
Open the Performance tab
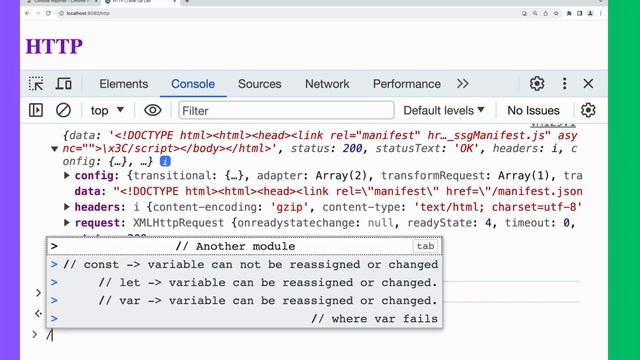pos(407,84)
